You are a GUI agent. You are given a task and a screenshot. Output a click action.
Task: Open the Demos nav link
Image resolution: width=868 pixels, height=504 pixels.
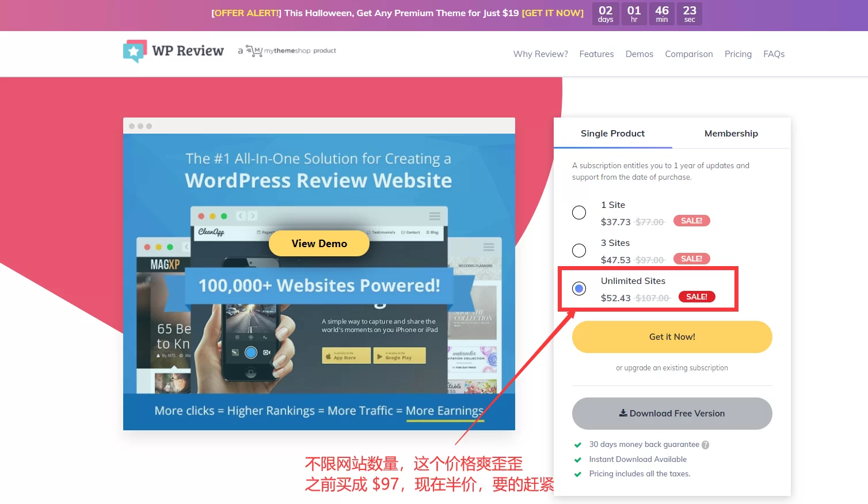pos(639,54)
